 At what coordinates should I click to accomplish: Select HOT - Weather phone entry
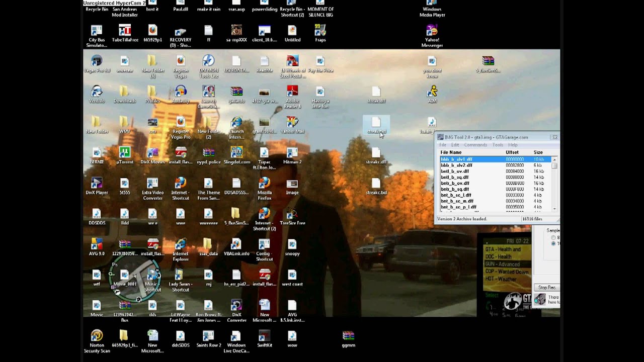tap(501, 279)
